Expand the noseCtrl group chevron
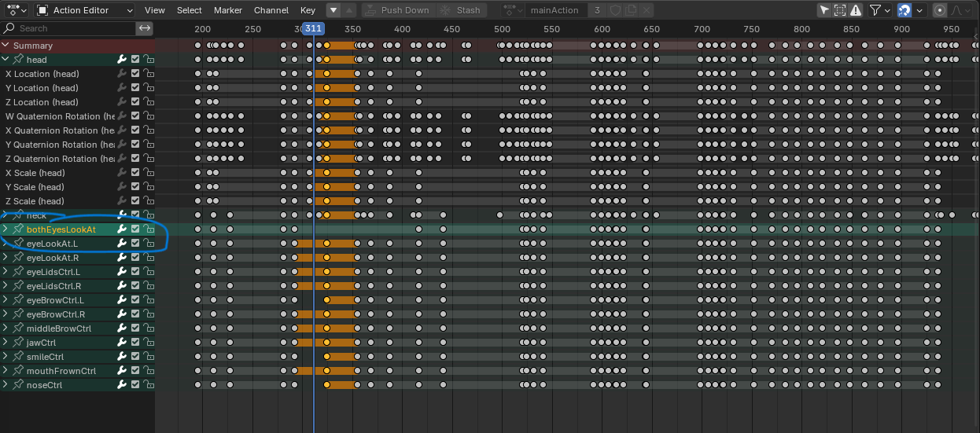Viewport: 980px width, 433px height. pos(6,385)
